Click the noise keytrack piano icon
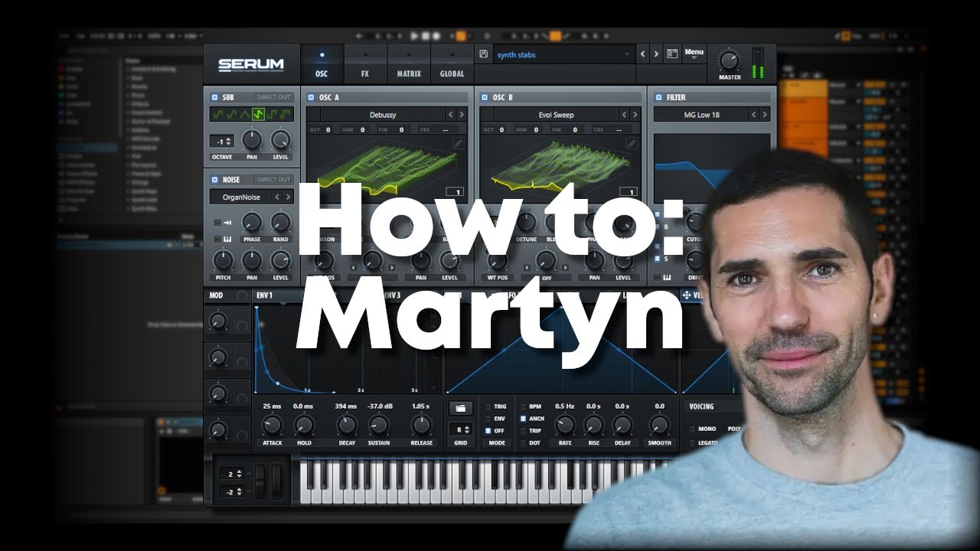The width and height of the screenshot is (980, 551). point(227,240)
